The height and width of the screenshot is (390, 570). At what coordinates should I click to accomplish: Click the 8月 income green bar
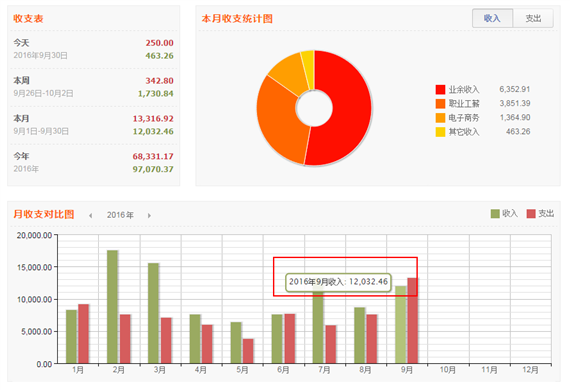(360, 335)
